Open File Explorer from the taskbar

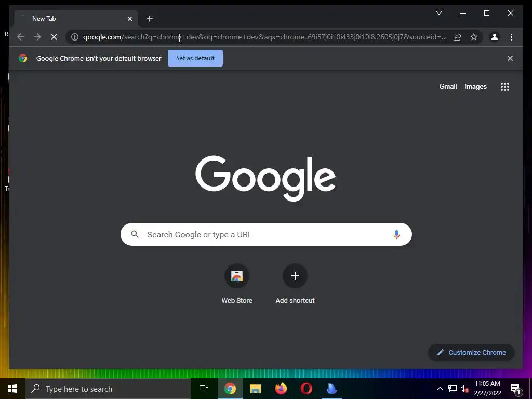pyautogui.click(x=256, y=389)
